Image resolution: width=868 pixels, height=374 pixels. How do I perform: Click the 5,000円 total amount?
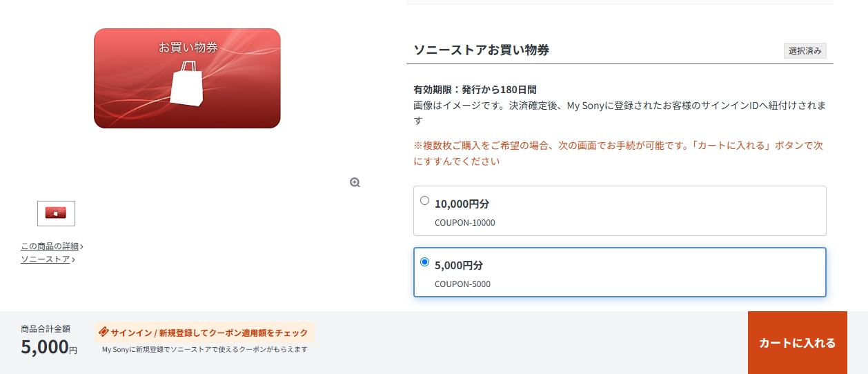click(x=49, y=347)
